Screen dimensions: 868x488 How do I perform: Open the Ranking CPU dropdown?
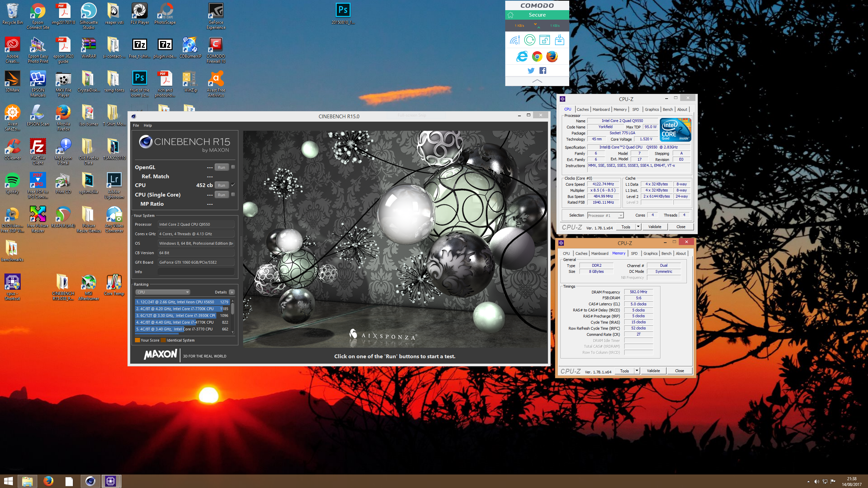coord(162,292)
